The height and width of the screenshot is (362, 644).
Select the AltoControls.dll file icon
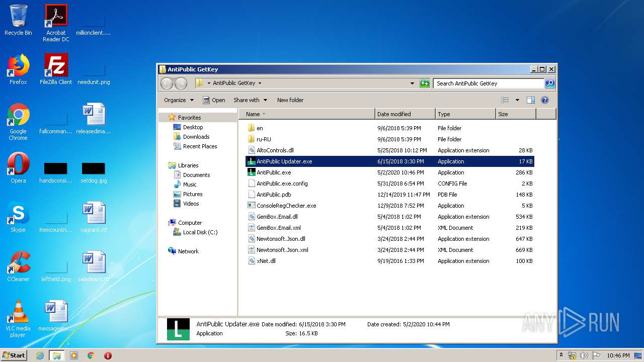tap(252, 150)
